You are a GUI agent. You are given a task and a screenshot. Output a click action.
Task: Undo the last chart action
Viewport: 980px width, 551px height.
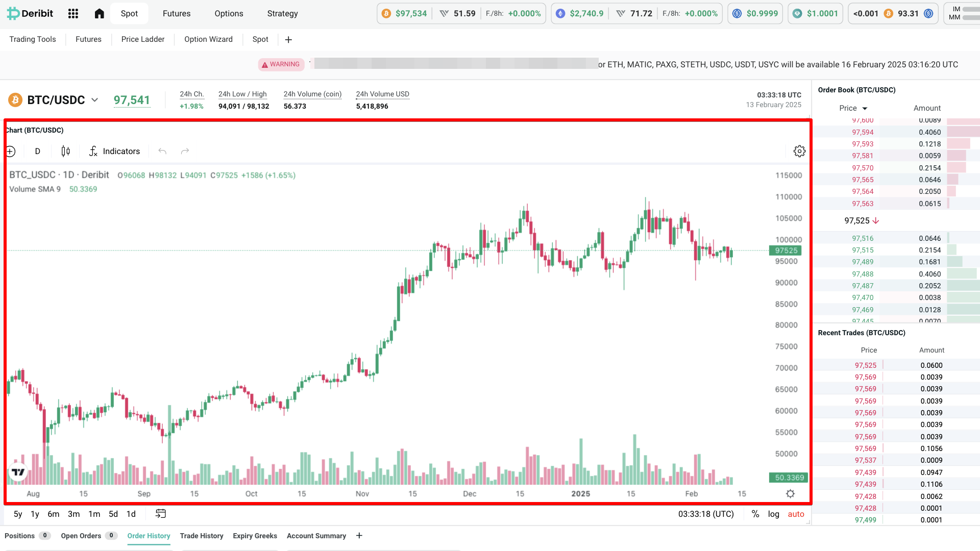pyautogui.click(x=162, y=151)
